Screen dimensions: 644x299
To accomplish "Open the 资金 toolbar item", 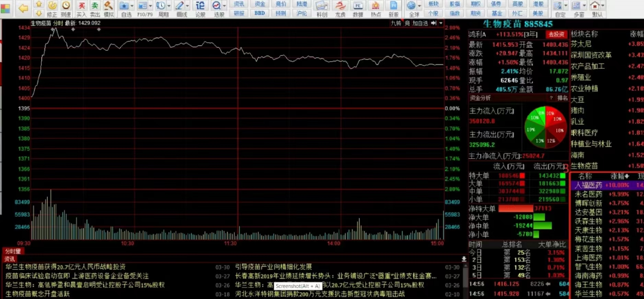I will 260,4.
